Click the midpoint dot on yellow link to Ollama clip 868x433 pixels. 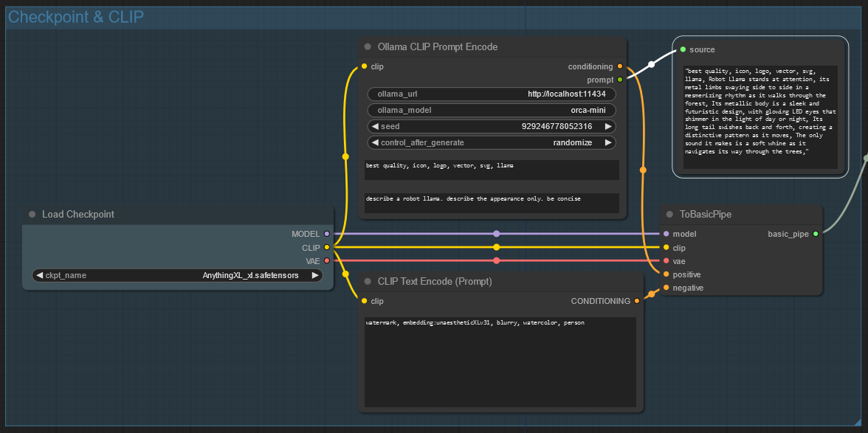(345, 156)
